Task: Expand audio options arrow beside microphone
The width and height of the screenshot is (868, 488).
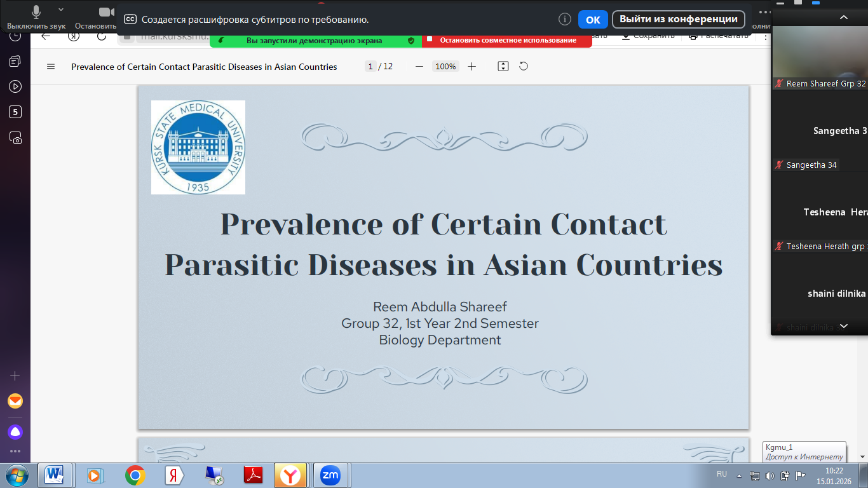Action: (x=61, y=10)
